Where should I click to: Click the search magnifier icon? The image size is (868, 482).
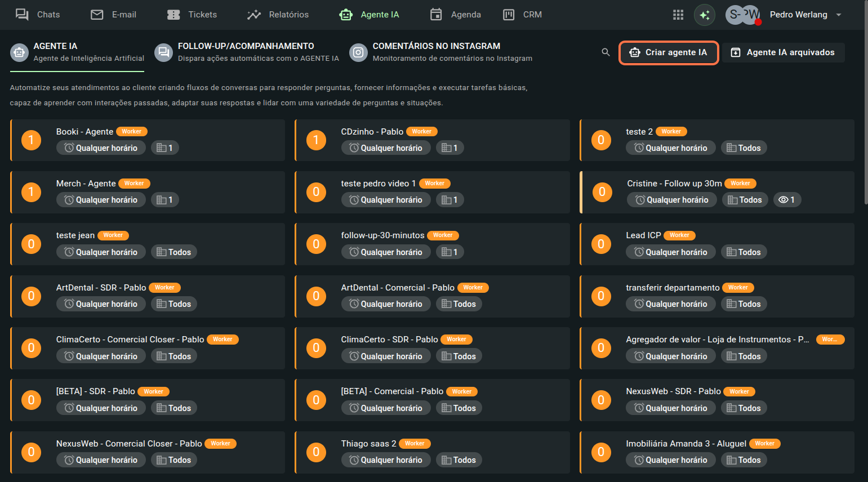point(606,52)
